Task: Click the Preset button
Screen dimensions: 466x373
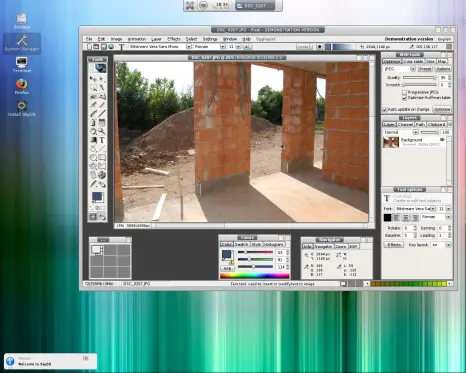Action: (x=425, y=69)
